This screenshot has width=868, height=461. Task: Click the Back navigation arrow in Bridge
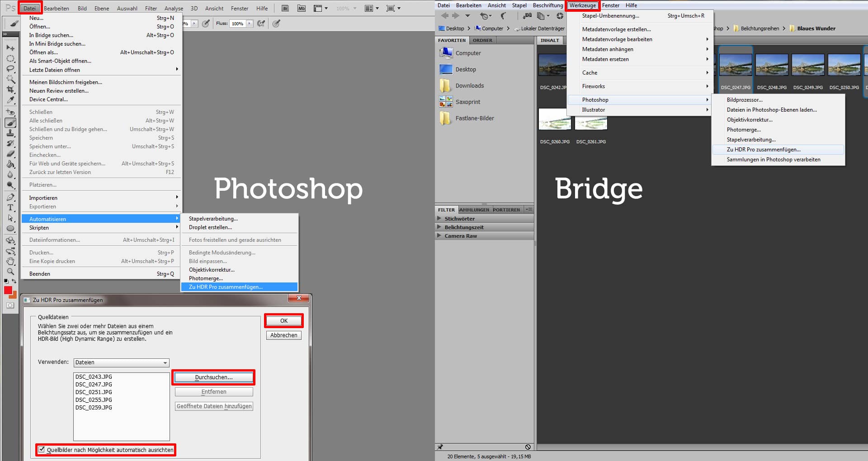(444, 15)
